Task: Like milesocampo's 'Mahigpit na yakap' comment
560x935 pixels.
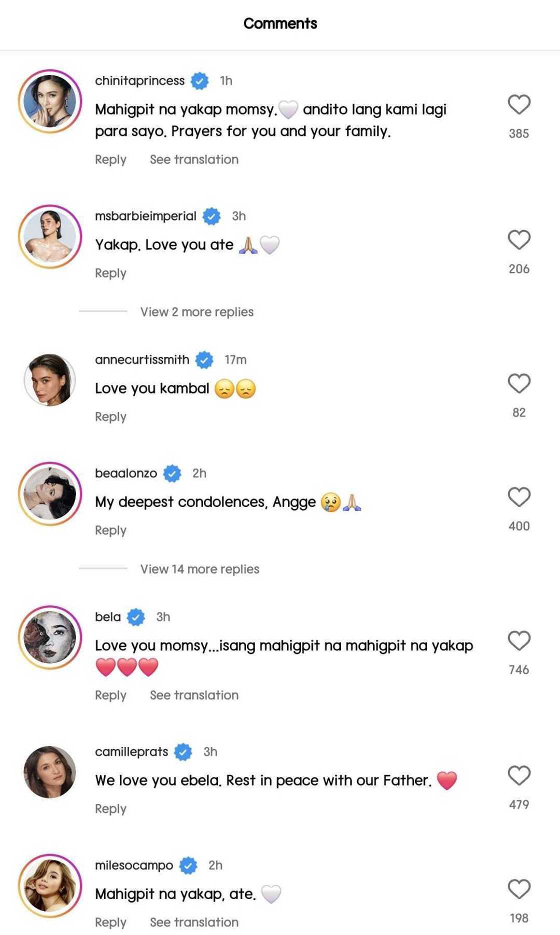Action: 518,889
